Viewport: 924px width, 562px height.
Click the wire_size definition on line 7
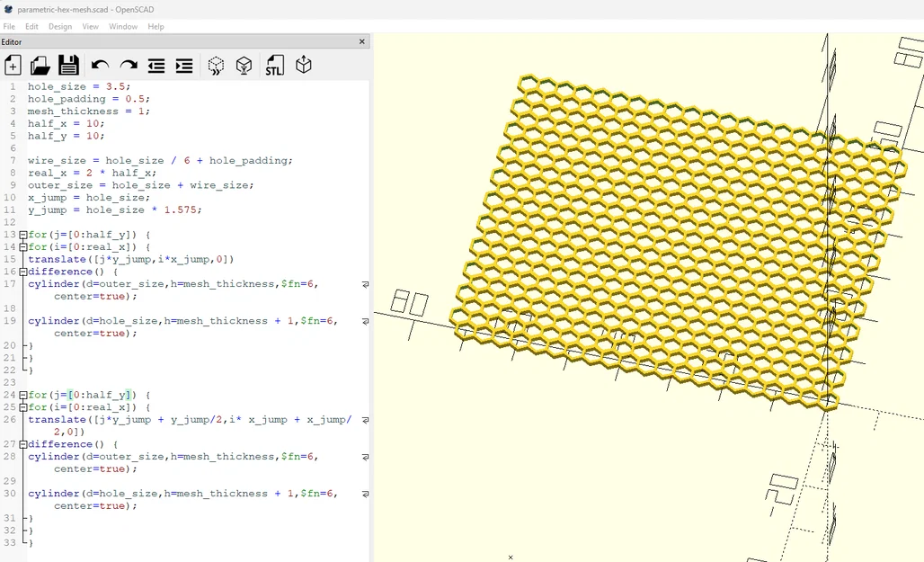(x=160, y=160)
